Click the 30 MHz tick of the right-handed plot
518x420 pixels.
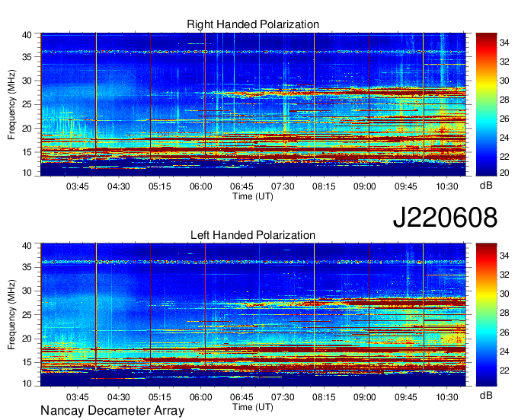tap(27, 81)
